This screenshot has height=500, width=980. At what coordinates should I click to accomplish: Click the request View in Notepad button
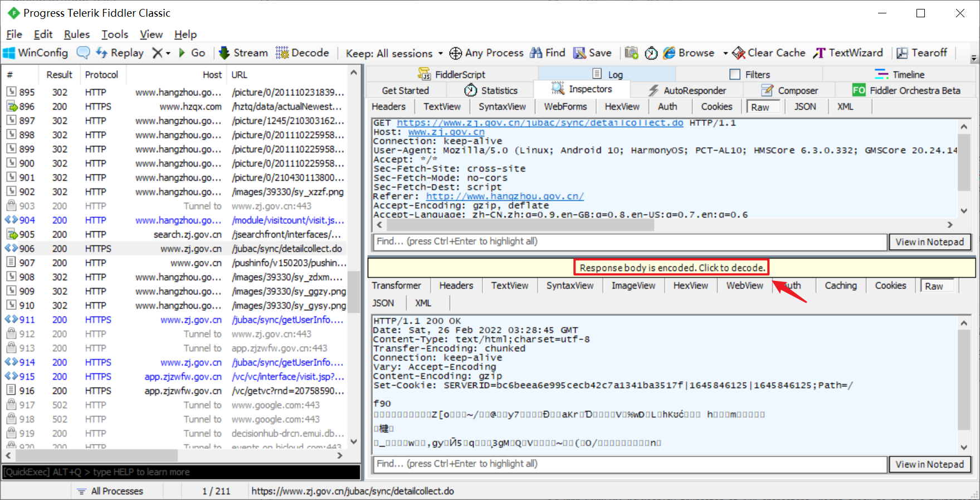pyautogui.click(x=929, y=241)
